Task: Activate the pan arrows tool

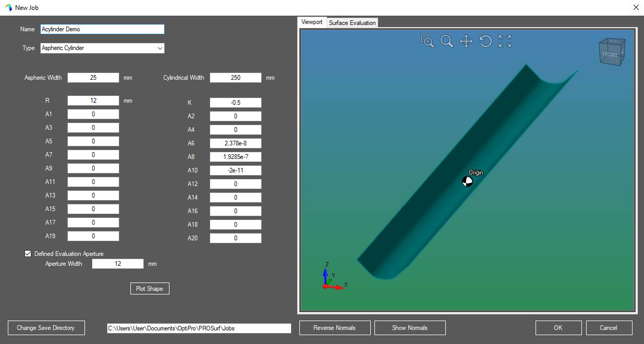Action: [x=466, y=42]
